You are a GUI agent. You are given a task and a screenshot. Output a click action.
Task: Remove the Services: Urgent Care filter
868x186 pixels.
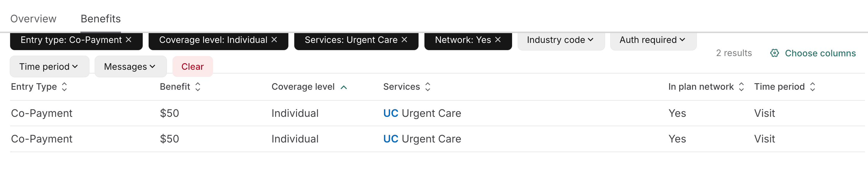(x=404, y=40)
